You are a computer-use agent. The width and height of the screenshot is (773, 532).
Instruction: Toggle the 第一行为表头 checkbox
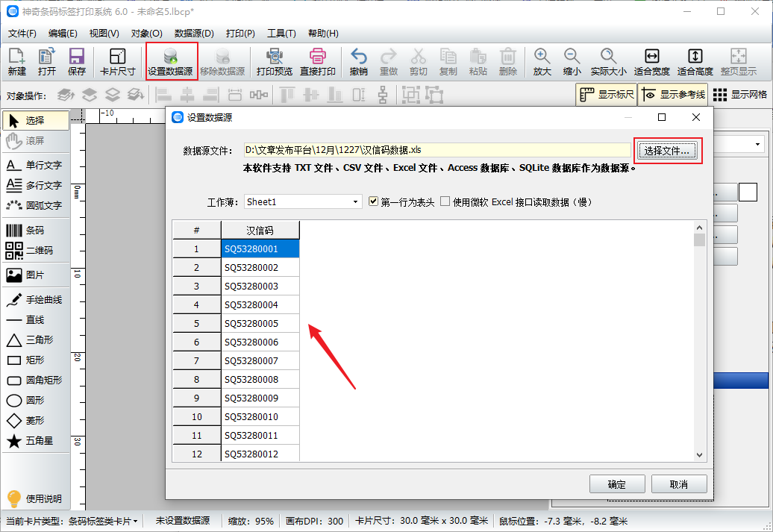pyautogui.click(x=375, y=201)
